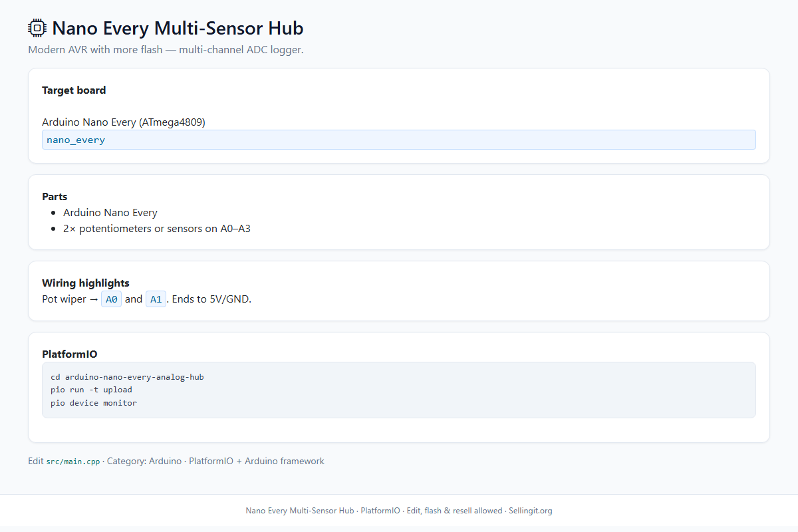Click the 'PlatformIO' section heading
Viewport: 798px width, 532px height.
click(70, 354)
